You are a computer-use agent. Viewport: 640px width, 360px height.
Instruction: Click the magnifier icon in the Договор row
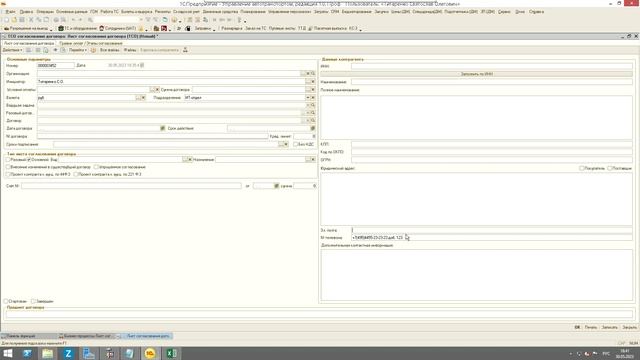pyautogui.click(x=313, y=120)
